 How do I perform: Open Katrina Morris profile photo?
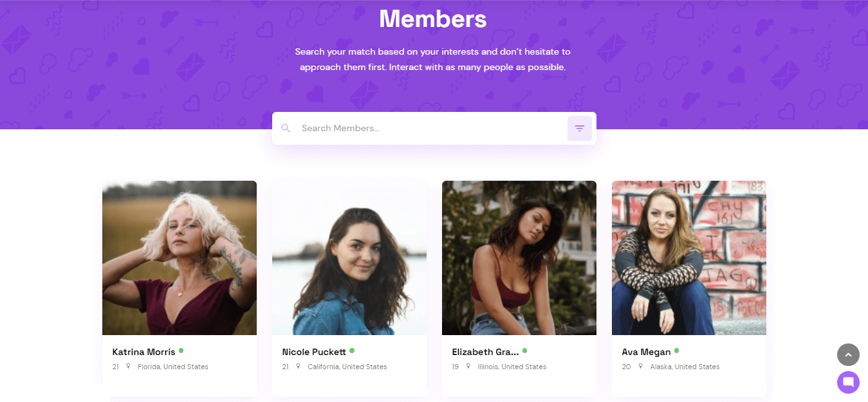(x=180, y=258)
